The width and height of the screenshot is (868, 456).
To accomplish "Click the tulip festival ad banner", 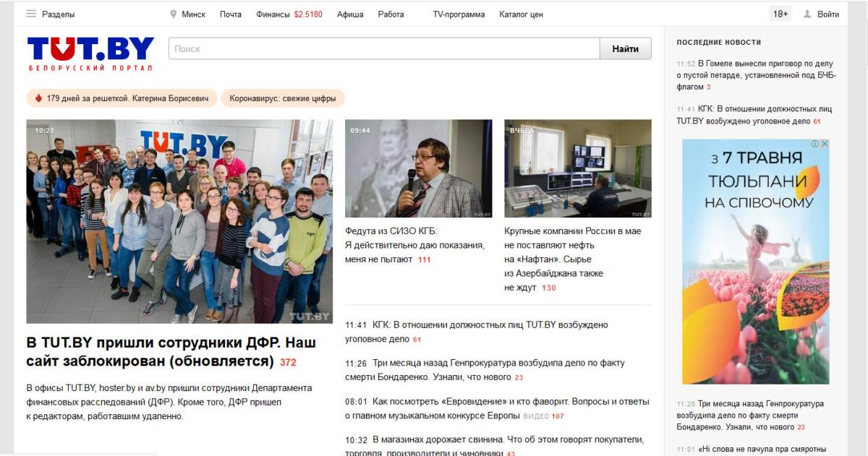I will click(x=755, y=262).
